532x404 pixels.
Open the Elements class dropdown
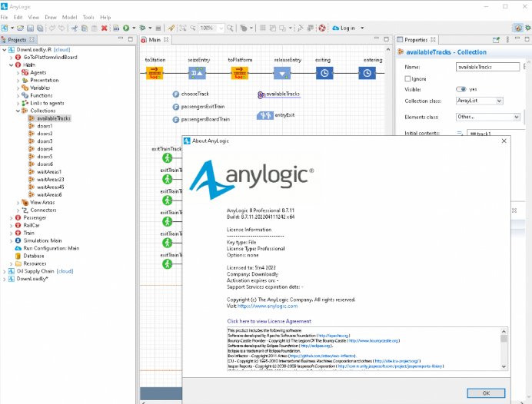[x=487, y=117]
